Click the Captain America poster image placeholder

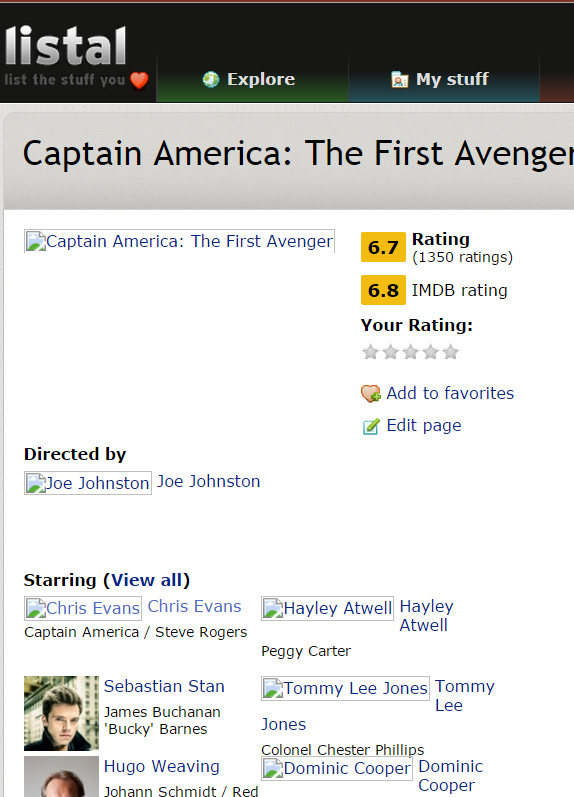coord(179,241)
